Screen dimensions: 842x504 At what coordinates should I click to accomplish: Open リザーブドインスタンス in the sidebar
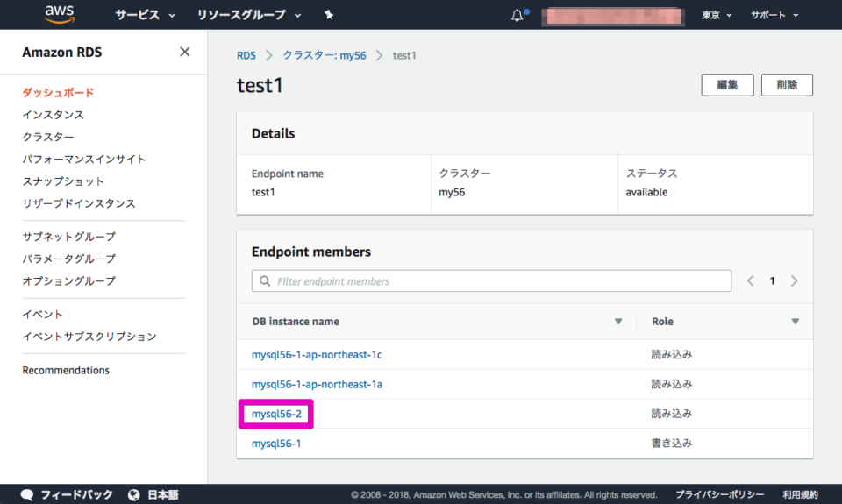point(79,203)
